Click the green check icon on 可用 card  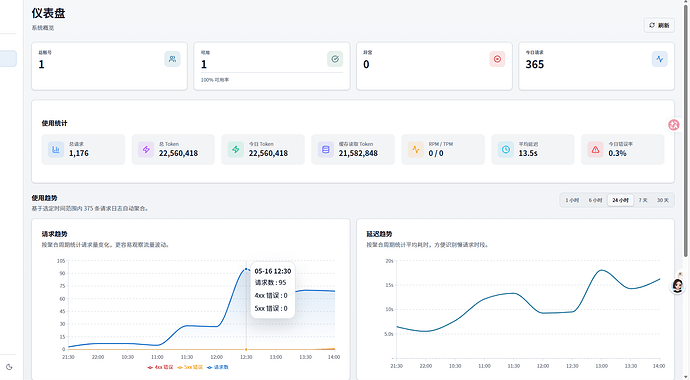tap(335, 59)
